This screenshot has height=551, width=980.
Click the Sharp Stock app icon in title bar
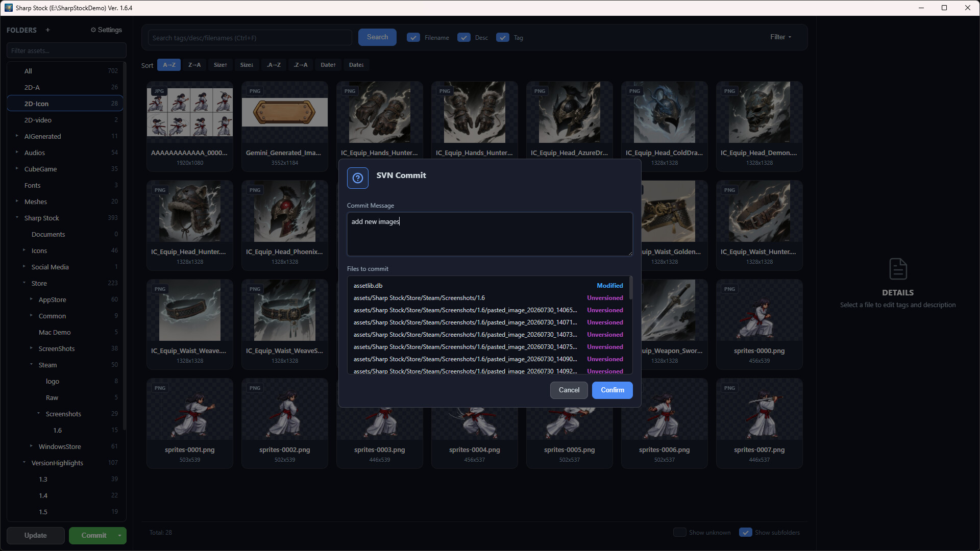(8, 8)
